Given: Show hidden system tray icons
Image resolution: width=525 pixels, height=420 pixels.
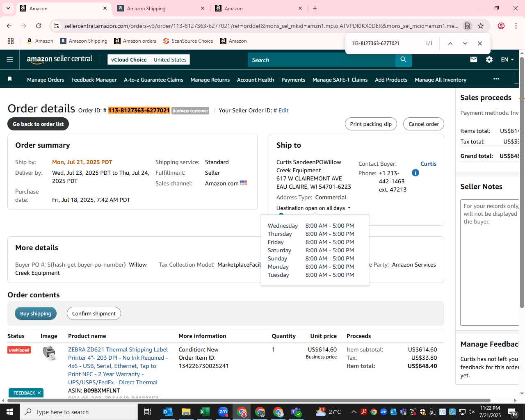Looking at the screenshot, I should (x=354, y=412).
